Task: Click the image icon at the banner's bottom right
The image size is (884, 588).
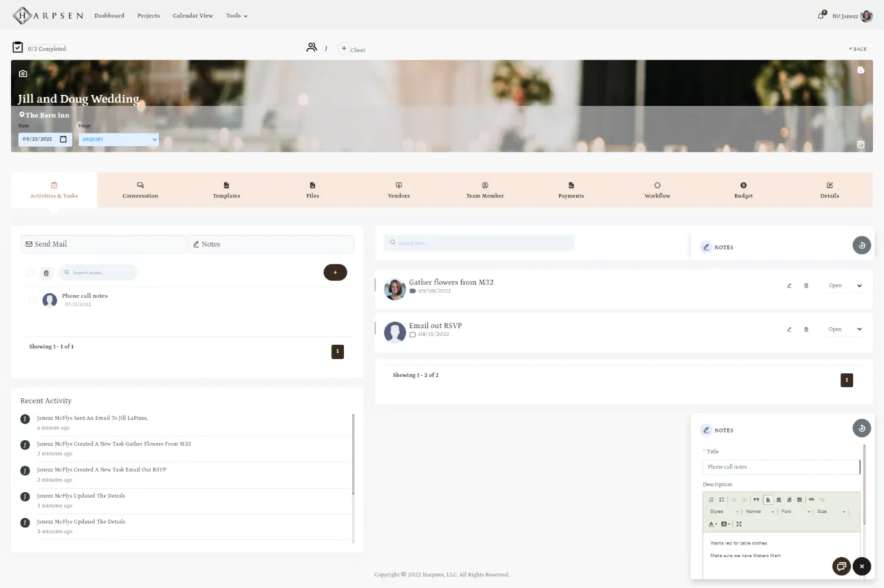Action: point(860,144)
